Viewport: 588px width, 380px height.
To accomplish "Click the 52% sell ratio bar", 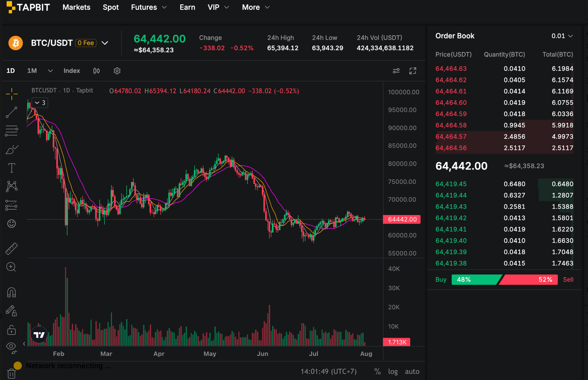I will (529, 280).
